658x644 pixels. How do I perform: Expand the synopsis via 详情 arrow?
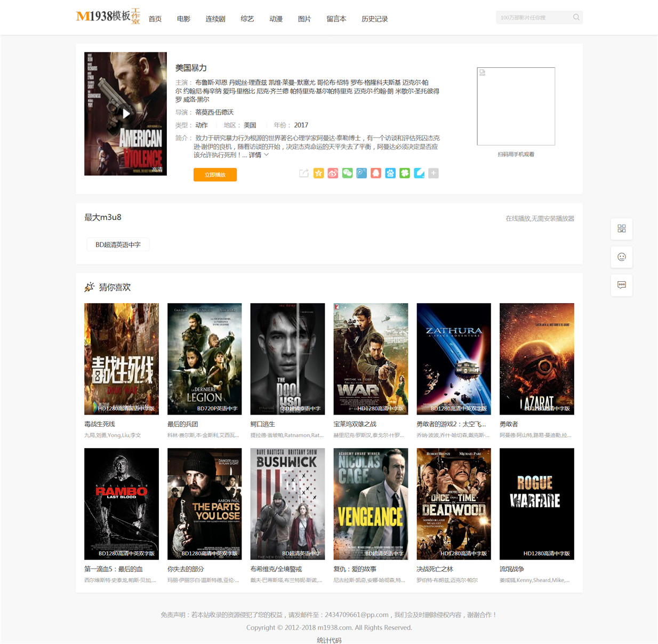[x=259, y=155]
